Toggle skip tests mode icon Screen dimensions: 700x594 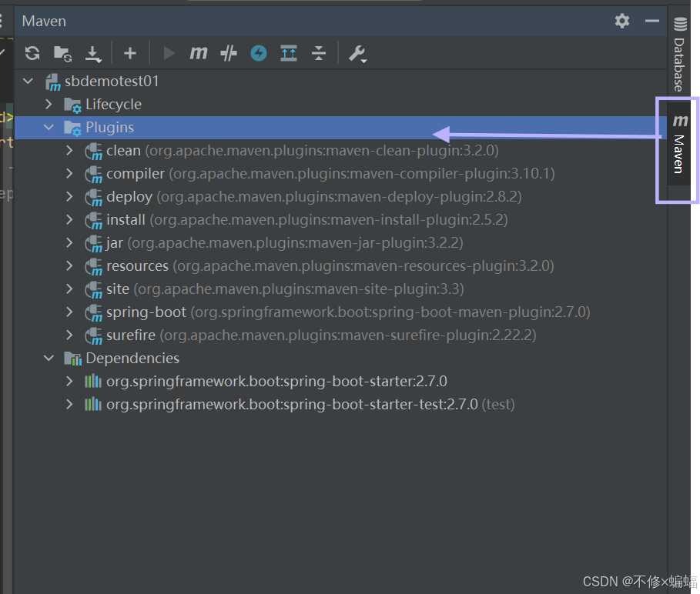pyautogui.click(x=259, y=53)
